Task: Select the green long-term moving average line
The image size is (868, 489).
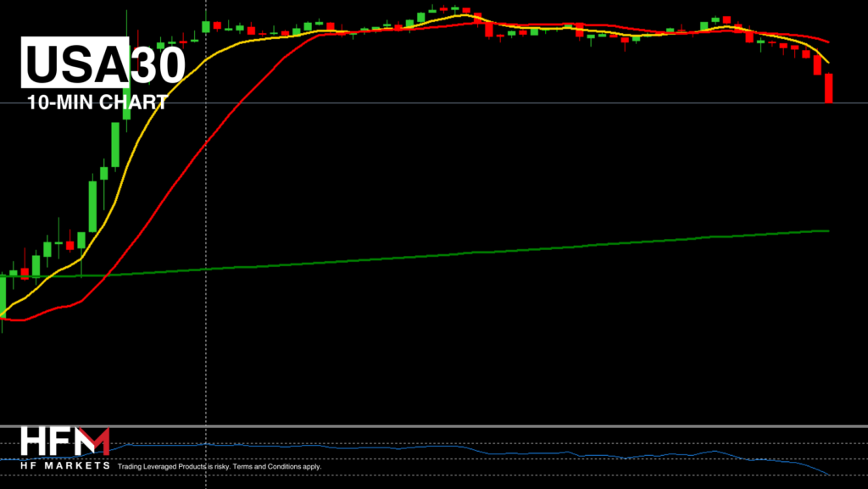Action: tap(509, 250)
